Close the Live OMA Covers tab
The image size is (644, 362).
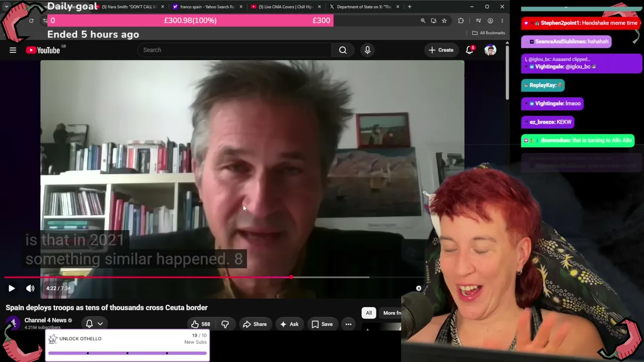coord(319,7)
